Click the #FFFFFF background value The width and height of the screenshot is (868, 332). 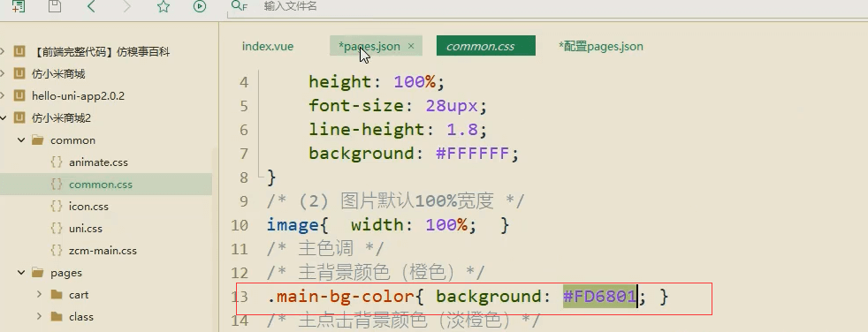pos(472,153)
